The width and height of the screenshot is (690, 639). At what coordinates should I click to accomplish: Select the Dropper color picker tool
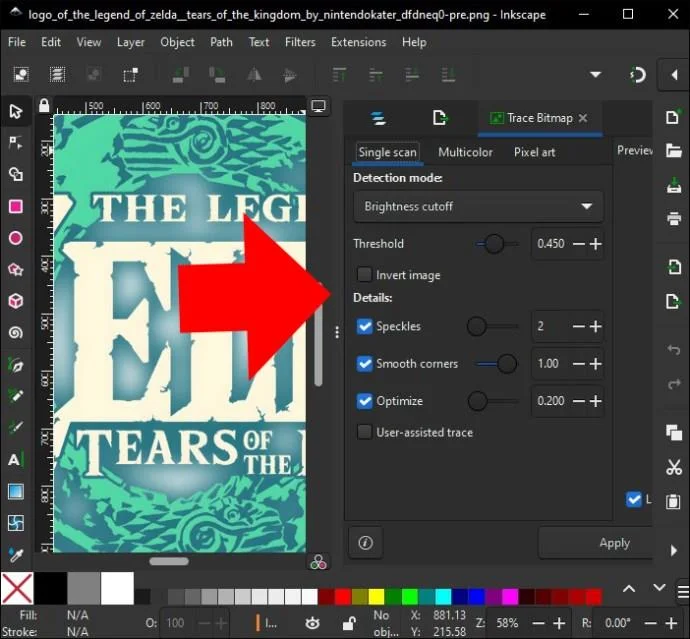click(16, 555)
